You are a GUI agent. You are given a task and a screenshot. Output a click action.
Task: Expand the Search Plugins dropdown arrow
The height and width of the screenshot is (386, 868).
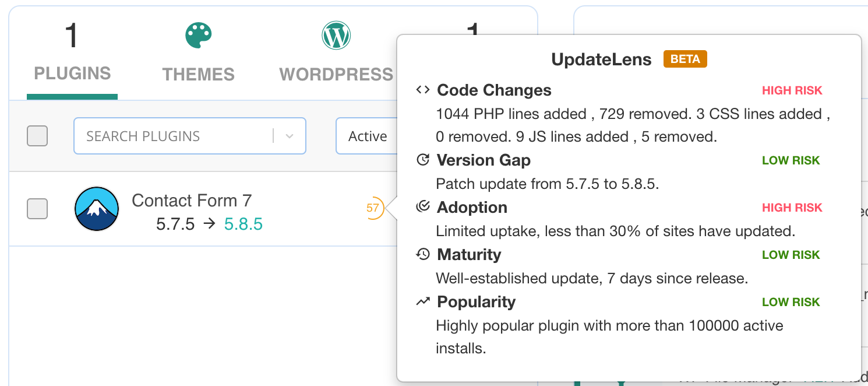tap(290, 136)
